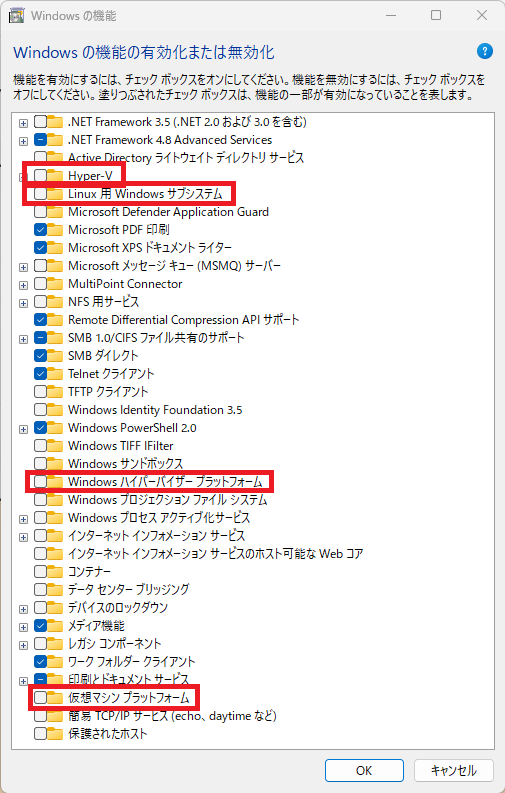Uncheck Remote Differential Compression API checkbox
This screenshot has height=793, width=505.
tap(40, 320)
